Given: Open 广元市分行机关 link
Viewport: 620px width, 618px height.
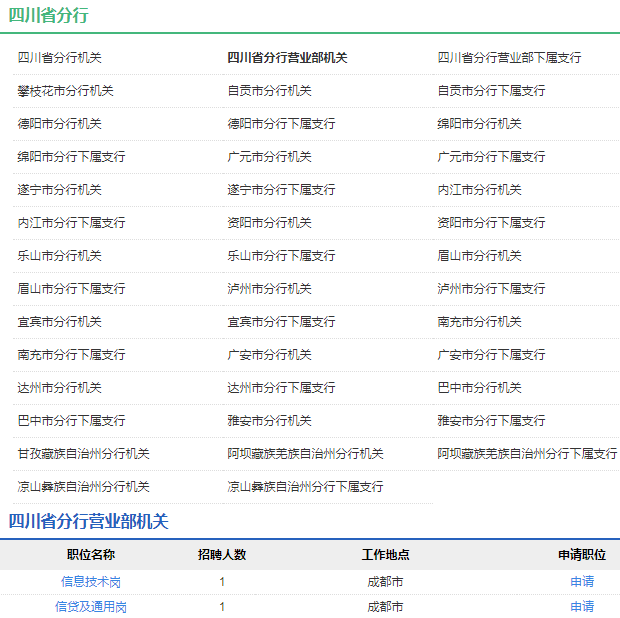Looking at the screenshot, I should pos(269,157).
